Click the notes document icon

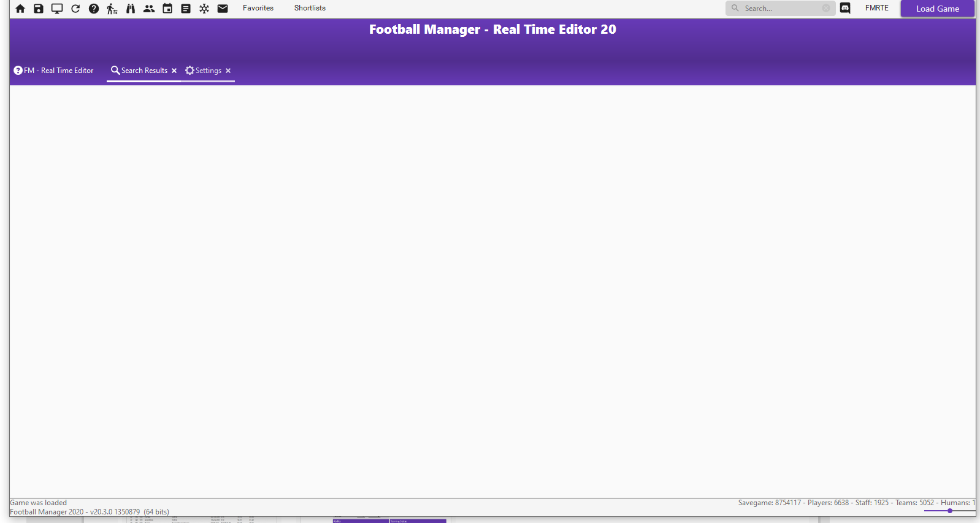click(186, 9)
